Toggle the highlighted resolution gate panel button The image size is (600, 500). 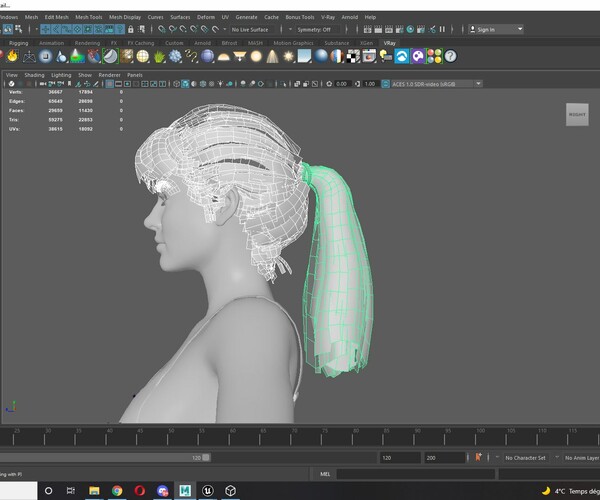pos(109,84)
